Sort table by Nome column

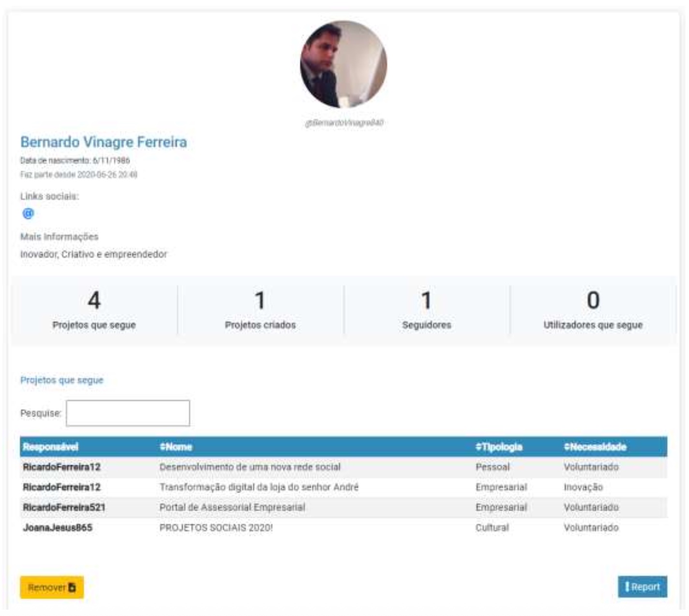coord(176,447)
